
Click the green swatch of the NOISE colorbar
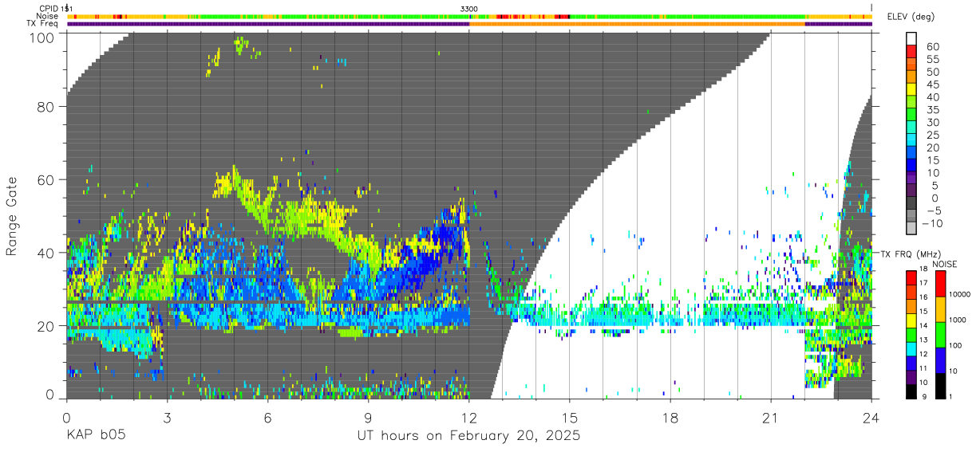941,335
